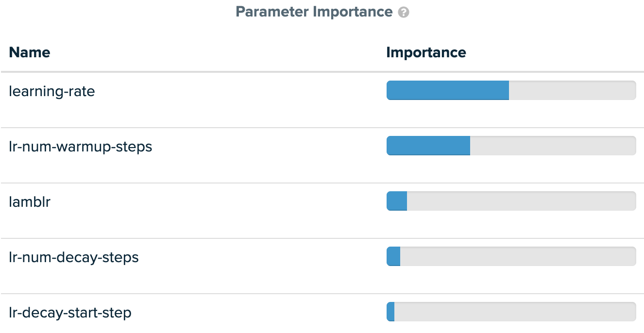644x333 pixels.
Task: Select the lamblr parameter name
Action: point(30,201)
